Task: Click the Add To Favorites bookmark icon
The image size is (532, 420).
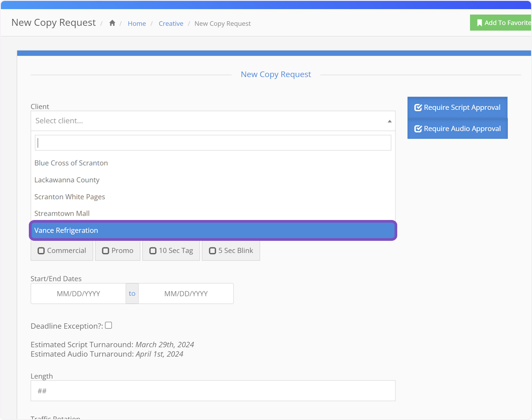Action: tap(479, 23)
